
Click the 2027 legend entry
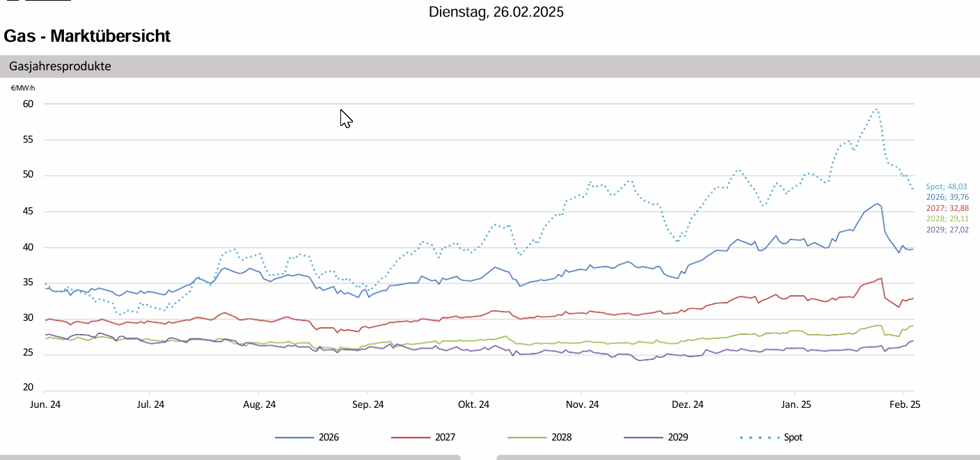[423, 438]
